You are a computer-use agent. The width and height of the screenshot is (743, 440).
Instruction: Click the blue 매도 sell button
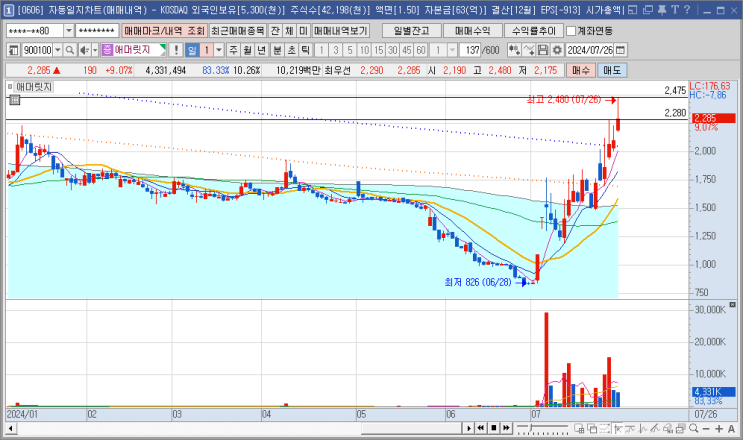click(x=612, y=70)
